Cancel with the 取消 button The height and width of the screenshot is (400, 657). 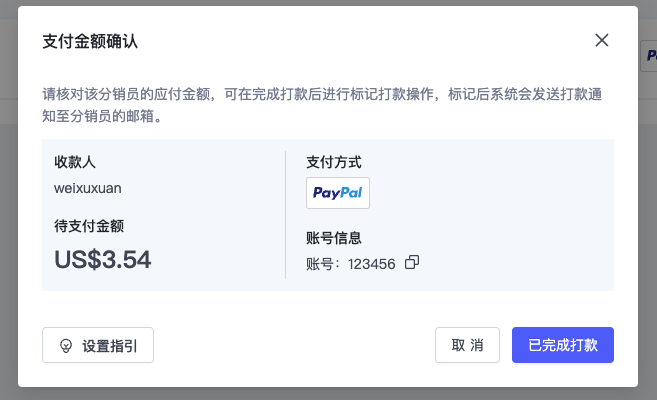(x=467, y=345)
